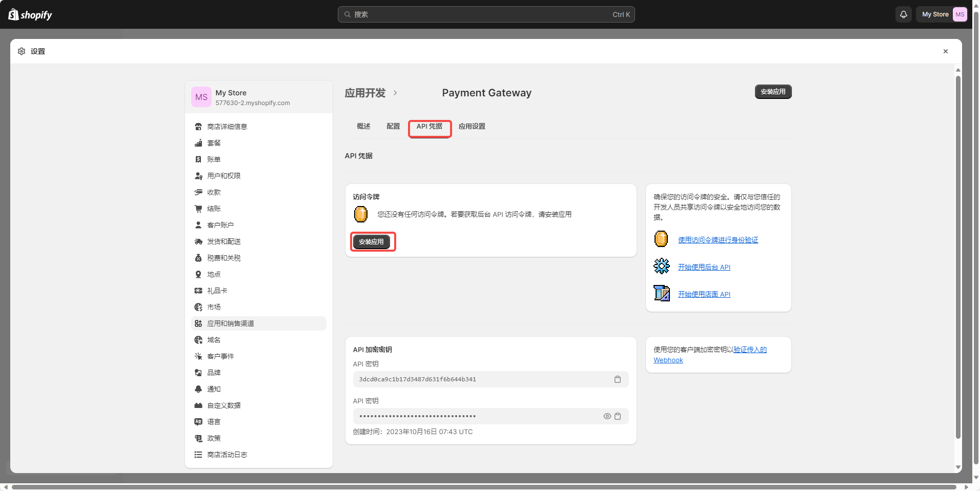Focus the top search field
This screenshot has height=491, width=980.
click(x=486, y=14)
